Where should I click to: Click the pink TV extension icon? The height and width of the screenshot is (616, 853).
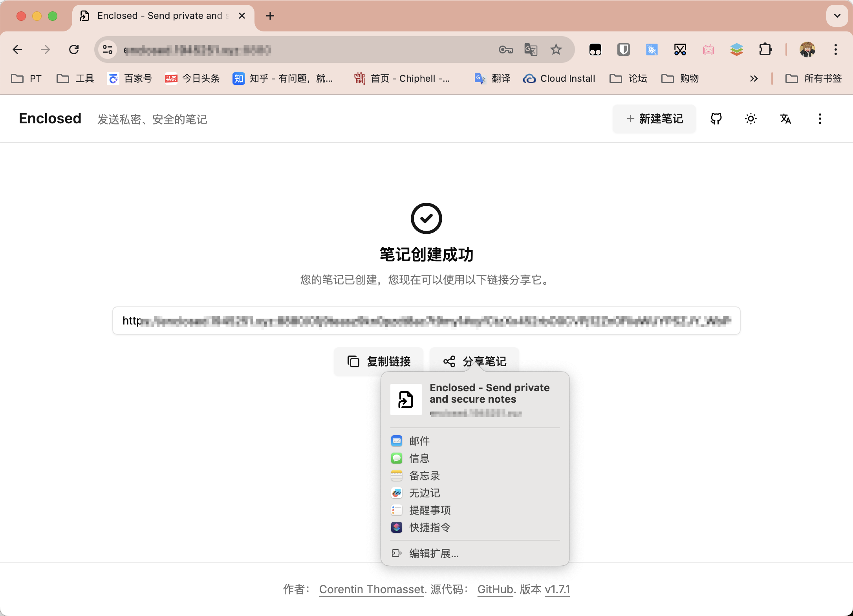(x=708, y=49)
